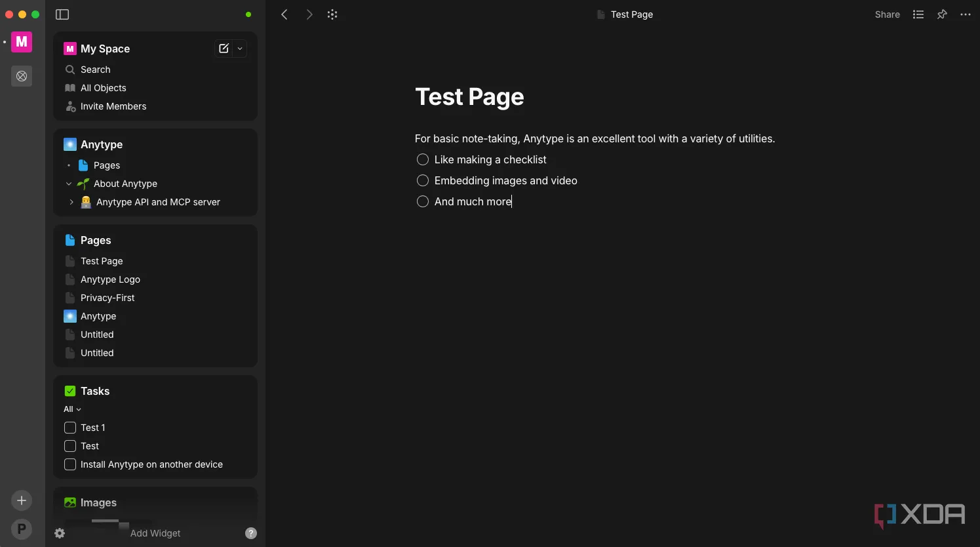
Task: Open the My Space title
Action: pyautogui.click(x=105, y=49)
